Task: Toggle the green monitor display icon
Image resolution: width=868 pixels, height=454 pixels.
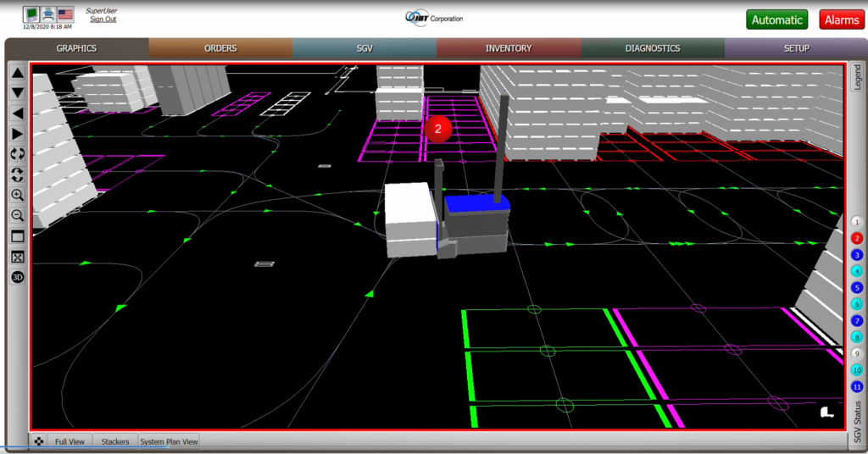Action: [31, 14]
